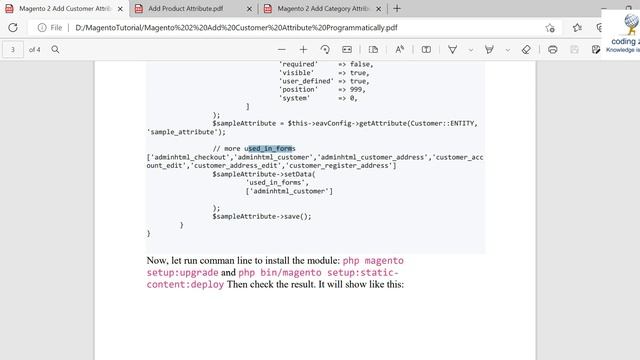Click the 'of 4' page count label
This screenshot has height=360, width=640.
pyautogui.click(x=35, y=49)
